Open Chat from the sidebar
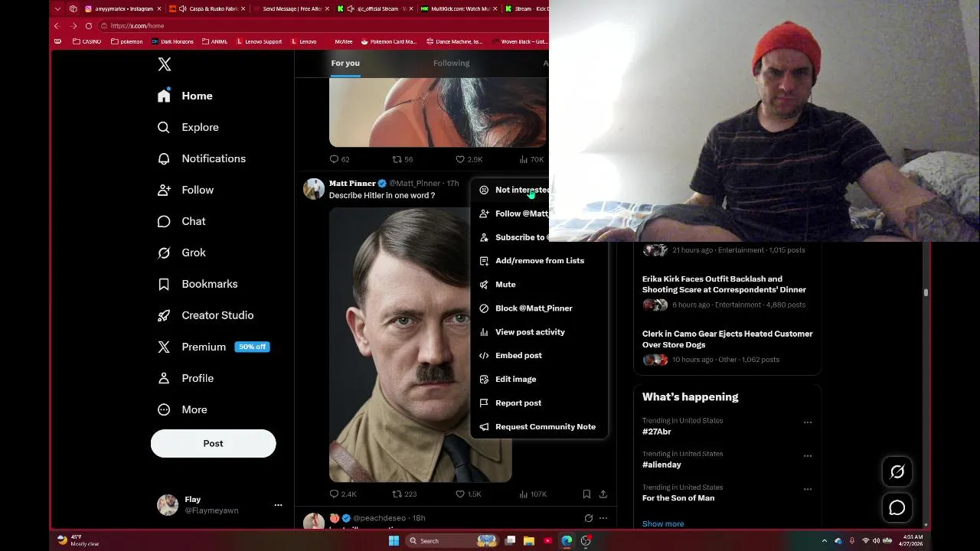 pyautogui.click(x=181, y=221)
